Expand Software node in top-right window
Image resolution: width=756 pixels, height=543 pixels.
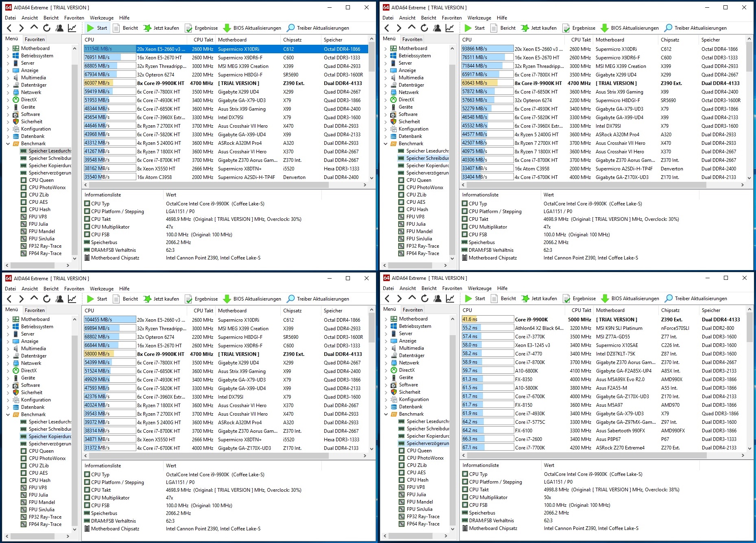(385, 114)
